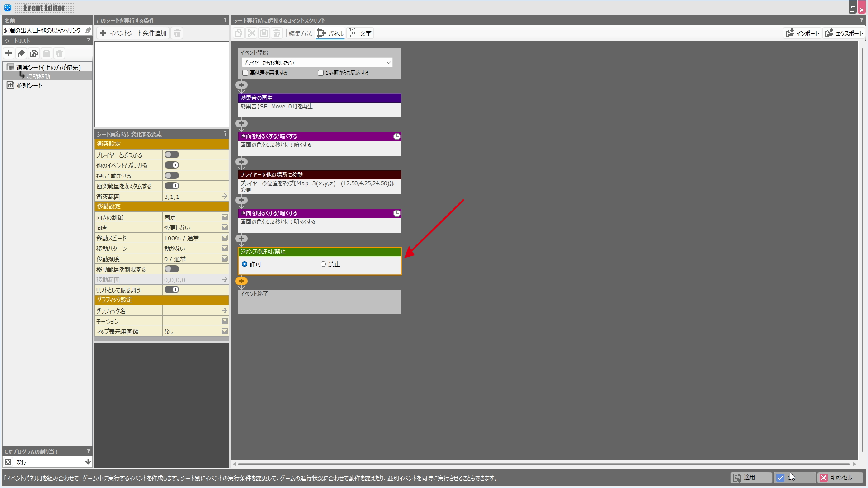This screenshot has width=868, height=488.
Task: Click clock icon on brighten screen panel
Action: tap(396, 213)
